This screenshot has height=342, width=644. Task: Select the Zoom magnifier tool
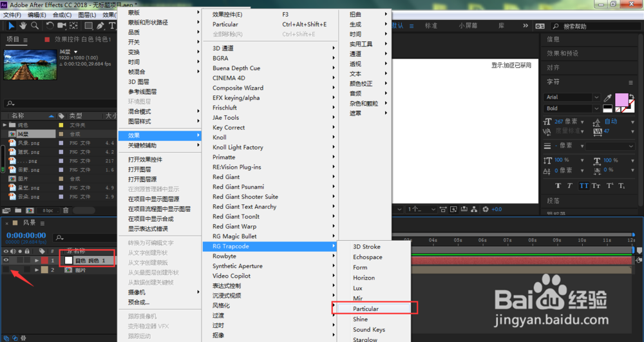tap(35, 26)
